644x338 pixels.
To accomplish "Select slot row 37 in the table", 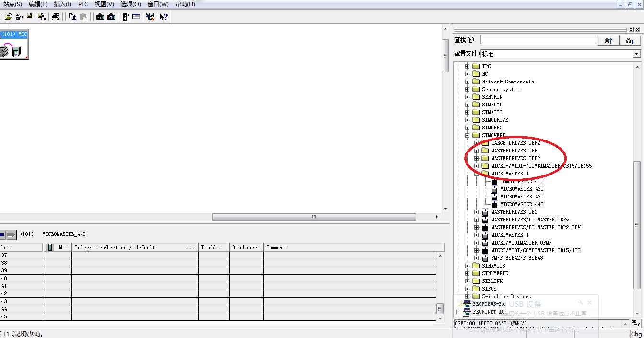I will coord(218,255).
